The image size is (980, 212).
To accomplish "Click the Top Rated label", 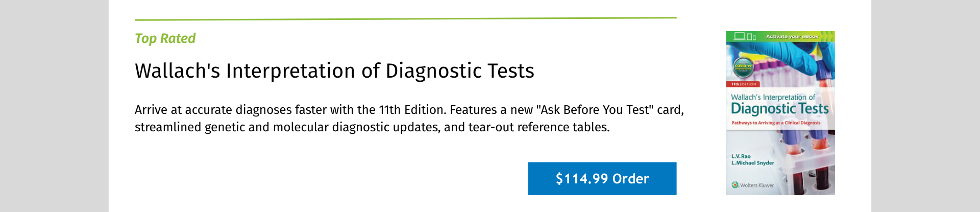I will pos(165,38).
